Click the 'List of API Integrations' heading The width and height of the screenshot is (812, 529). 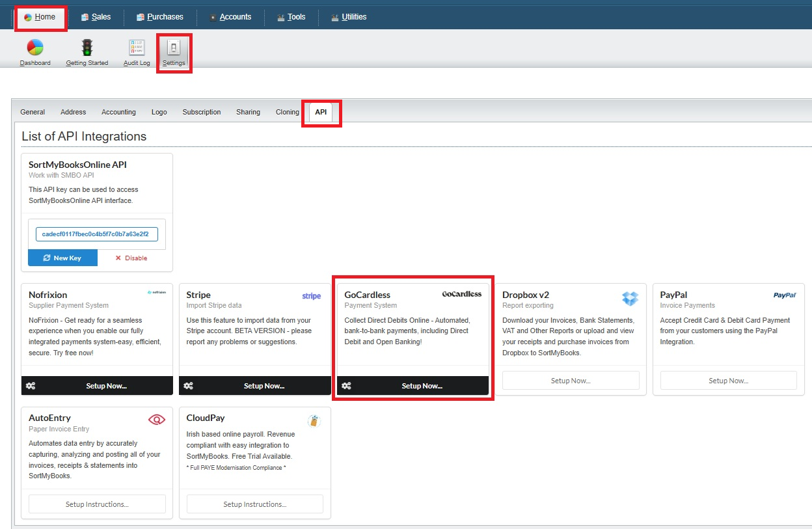point(84,137)
